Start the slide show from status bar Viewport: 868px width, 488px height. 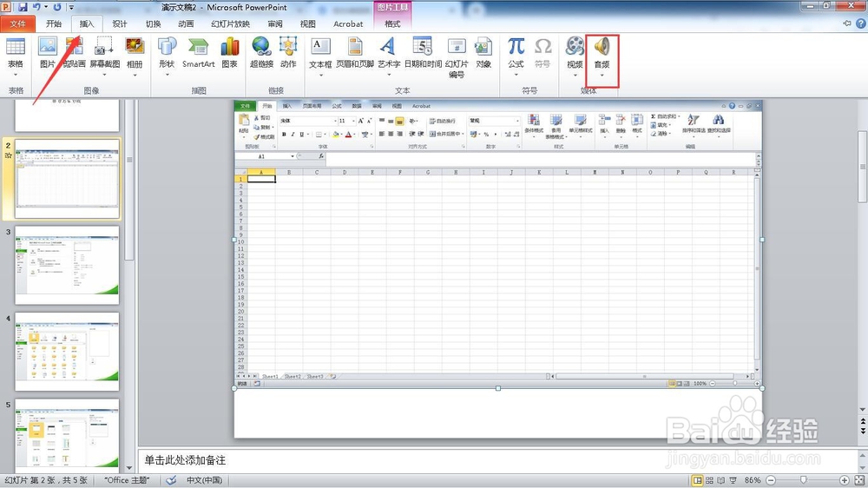[x=733, y=480]
